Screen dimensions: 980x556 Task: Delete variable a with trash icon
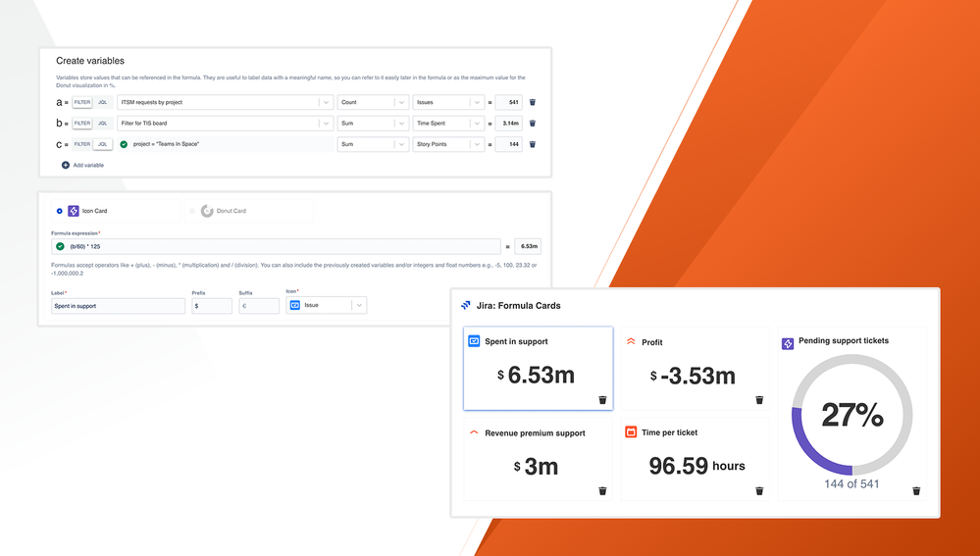(533, 102)
